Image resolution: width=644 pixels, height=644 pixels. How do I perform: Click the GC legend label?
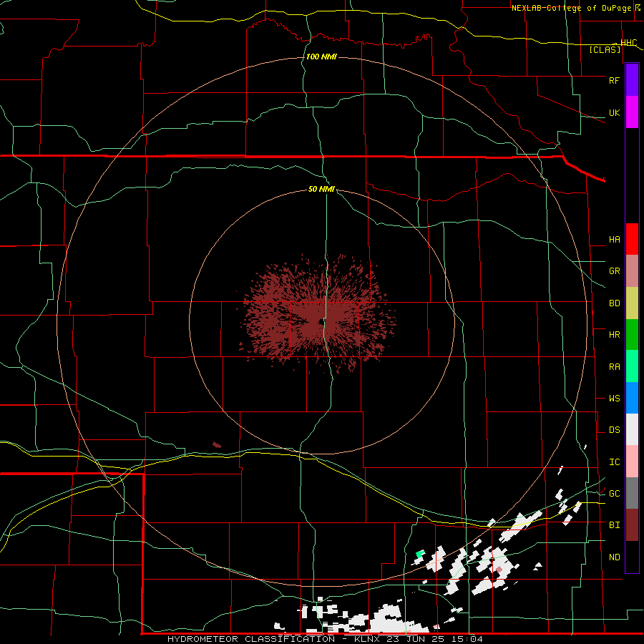615,494
